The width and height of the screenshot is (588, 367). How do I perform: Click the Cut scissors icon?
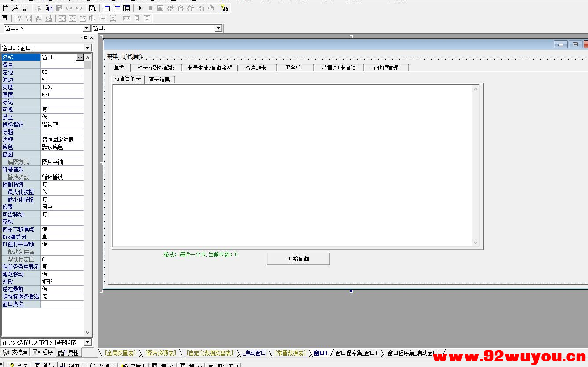[39, 8]
